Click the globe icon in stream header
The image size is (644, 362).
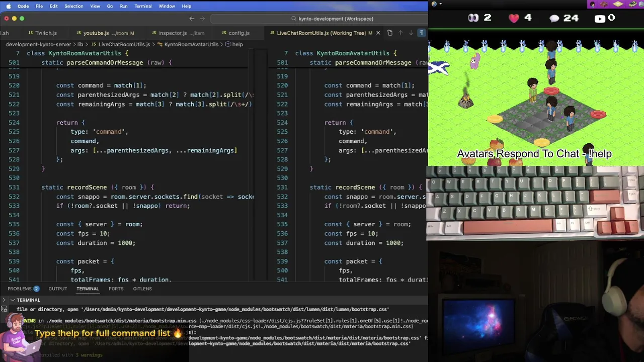coord(434,4)
